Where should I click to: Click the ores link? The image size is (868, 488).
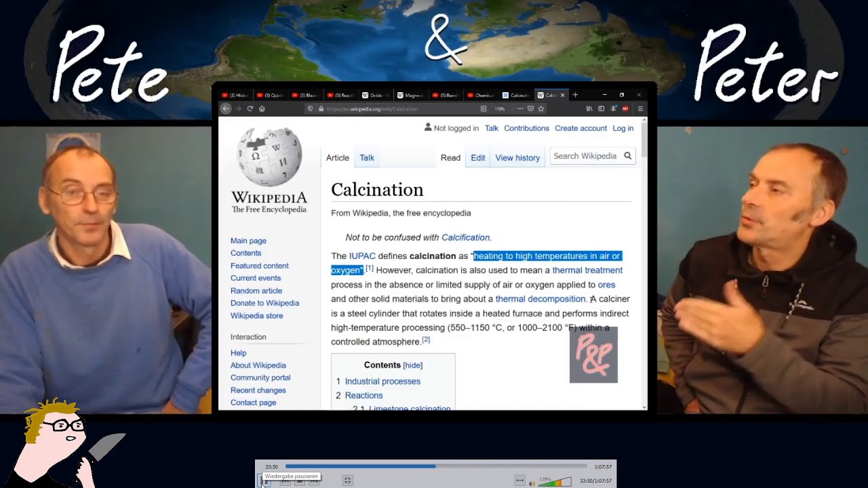(606, 285)
